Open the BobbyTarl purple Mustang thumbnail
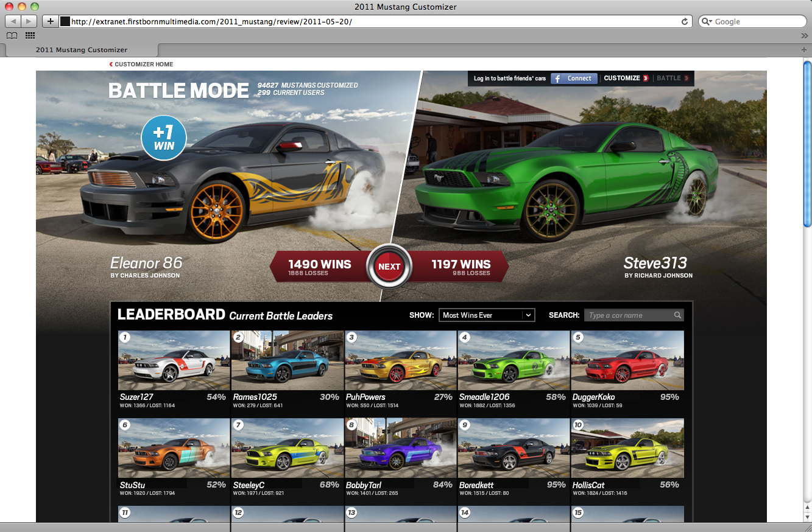Image resolution: width=812 pixels, height=532 pixels. (x=400, y=448)
